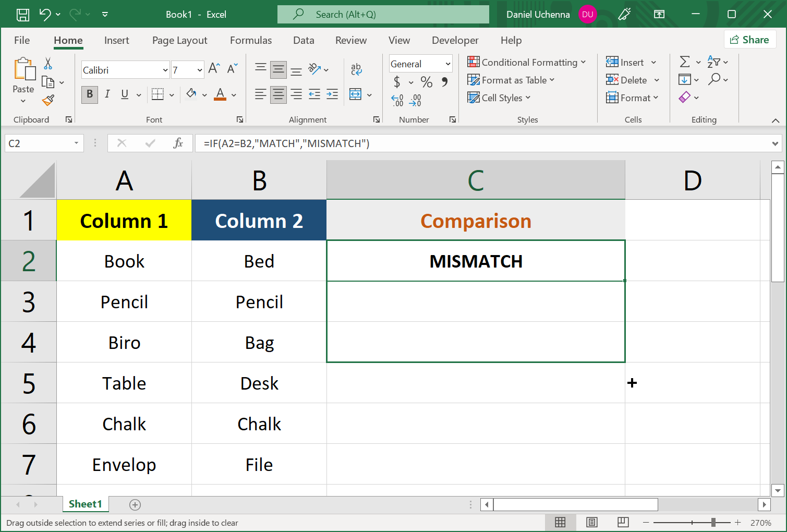This screenshot has width=787, height=532.
Task: Click the Increase Font Size icon
Action: click(214, 68)
